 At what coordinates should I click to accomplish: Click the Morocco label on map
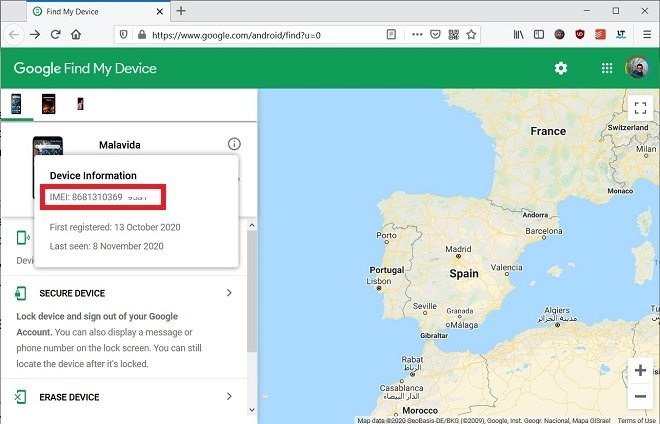[x=420, y=410]
